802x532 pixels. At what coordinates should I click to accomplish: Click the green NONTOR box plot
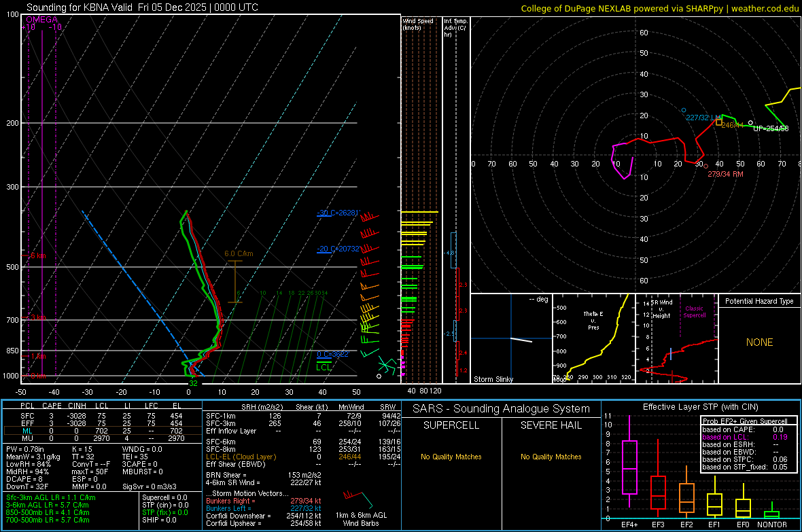coord(771,514)
